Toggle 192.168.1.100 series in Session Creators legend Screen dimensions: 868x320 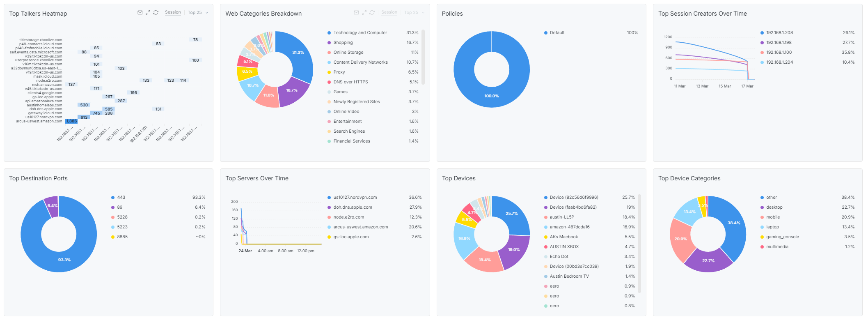point(807,53)
